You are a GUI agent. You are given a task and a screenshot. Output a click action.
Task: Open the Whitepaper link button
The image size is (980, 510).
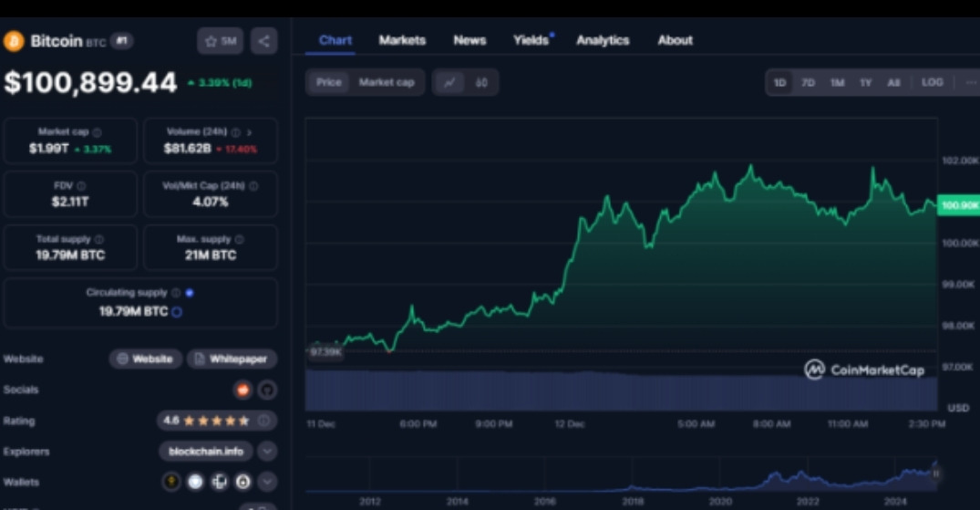tap(232, 359)
